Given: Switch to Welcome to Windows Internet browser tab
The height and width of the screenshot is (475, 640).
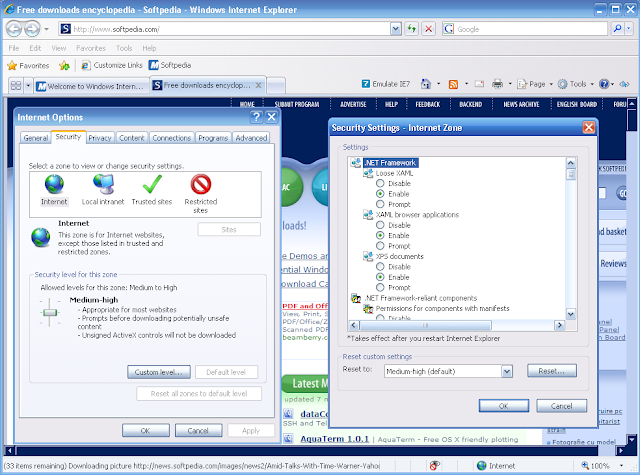Looking at the screenshot, I should [x=92, y=86].
